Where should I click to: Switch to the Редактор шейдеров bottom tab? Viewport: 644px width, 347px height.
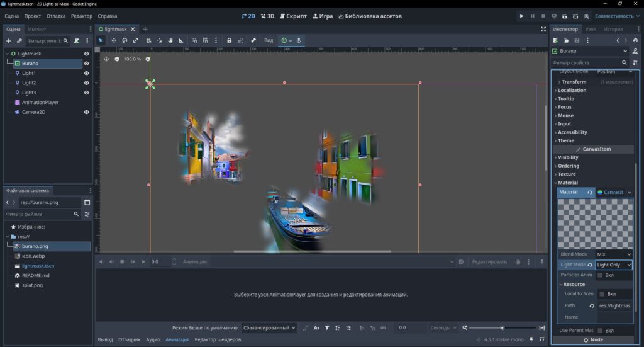[218, 339]
